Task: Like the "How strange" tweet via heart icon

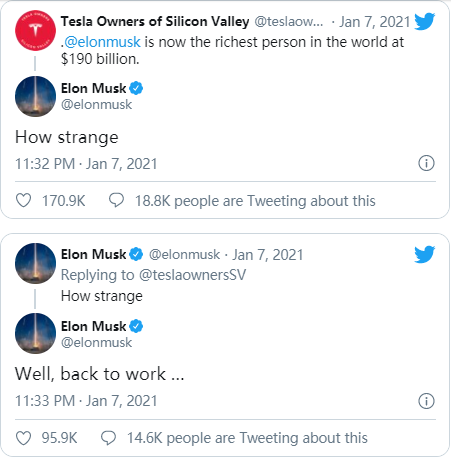Action: tap(24, 201)
